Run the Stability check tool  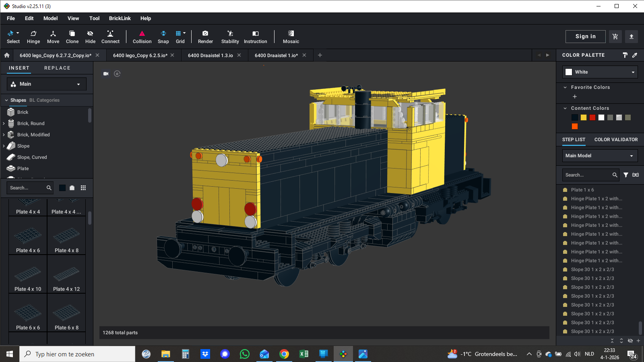(230, 37)
